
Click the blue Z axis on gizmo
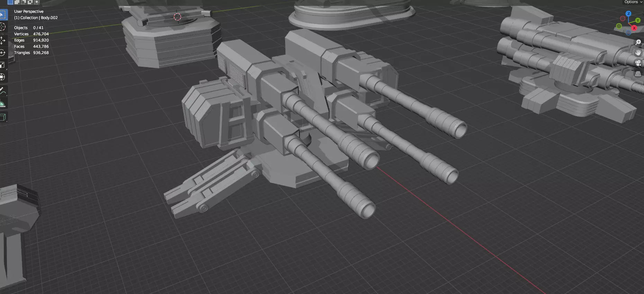628,14
